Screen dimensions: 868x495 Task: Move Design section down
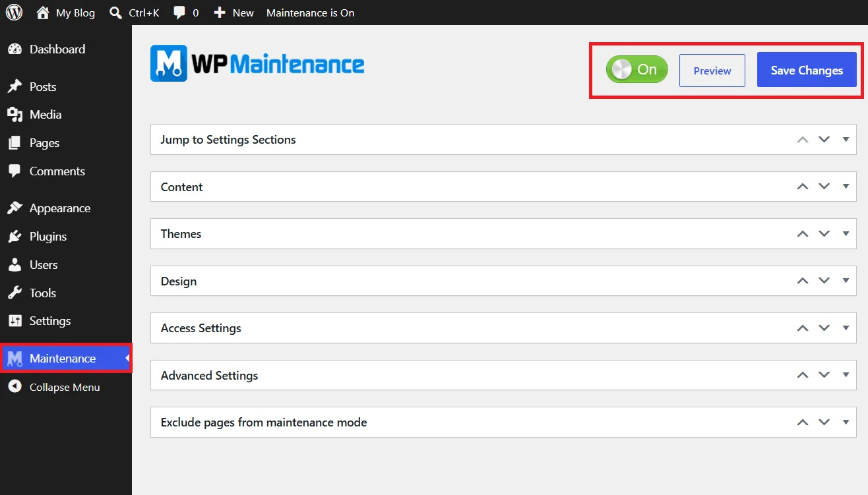[x=824, y=281]
